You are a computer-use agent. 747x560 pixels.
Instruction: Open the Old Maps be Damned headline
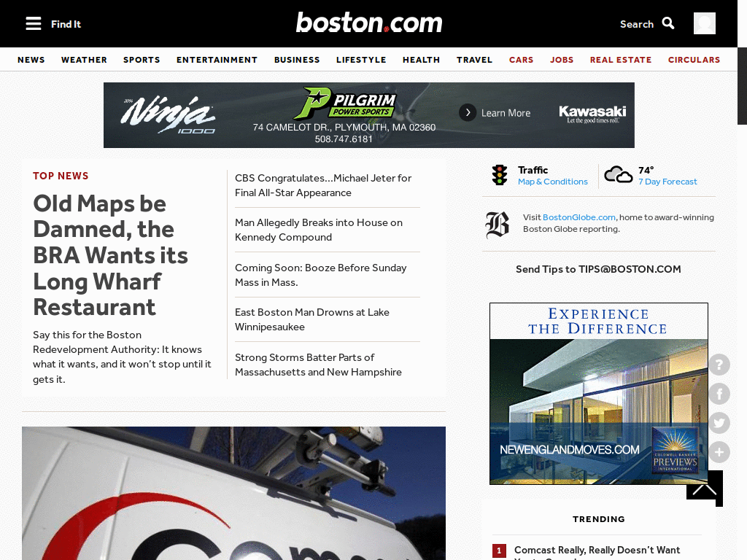[111, 254]
